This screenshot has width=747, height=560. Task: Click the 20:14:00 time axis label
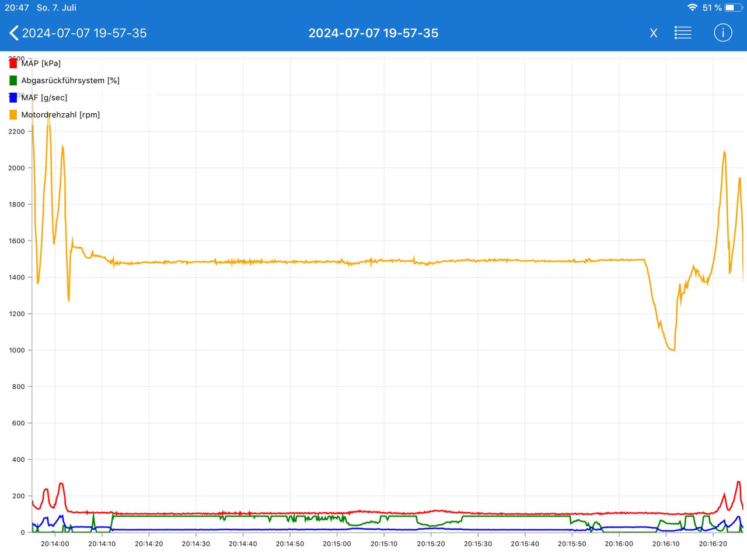55,544
